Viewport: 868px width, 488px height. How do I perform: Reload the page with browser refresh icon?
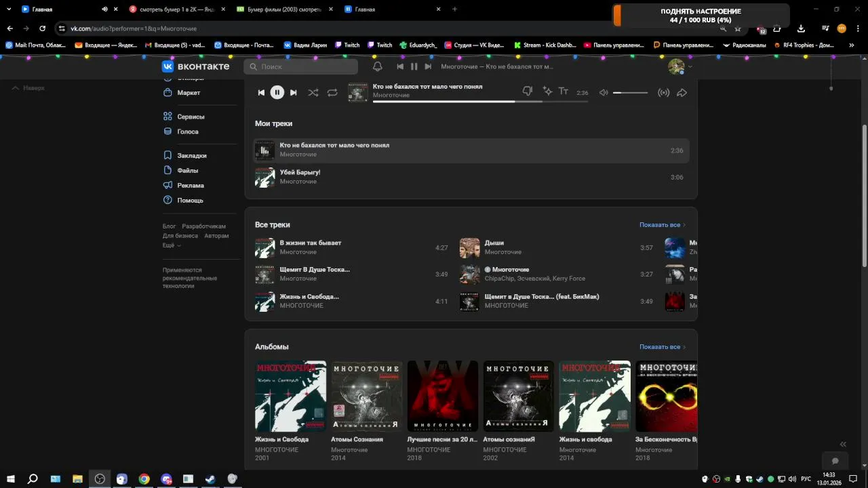(x=42, y=28)
